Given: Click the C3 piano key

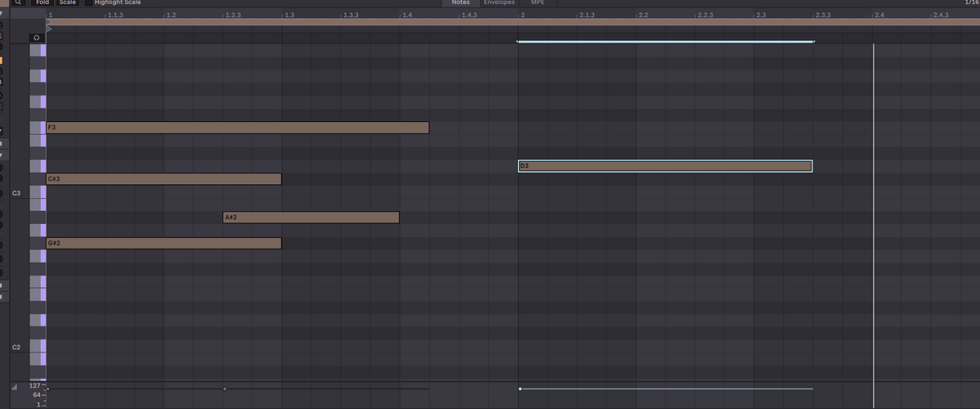Looking at the screenshot, I should pos(38,192).
